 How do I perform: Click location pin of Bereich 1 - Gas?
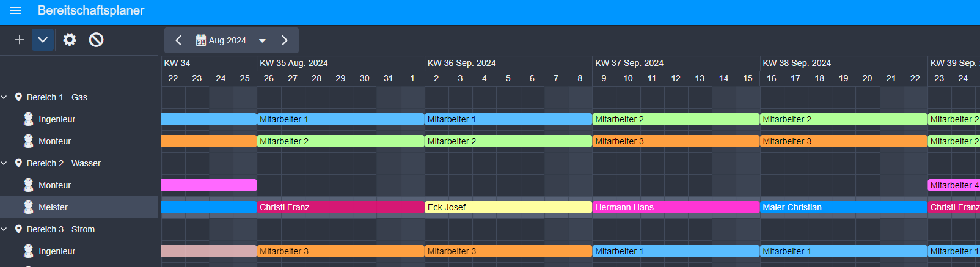[18, 97]
